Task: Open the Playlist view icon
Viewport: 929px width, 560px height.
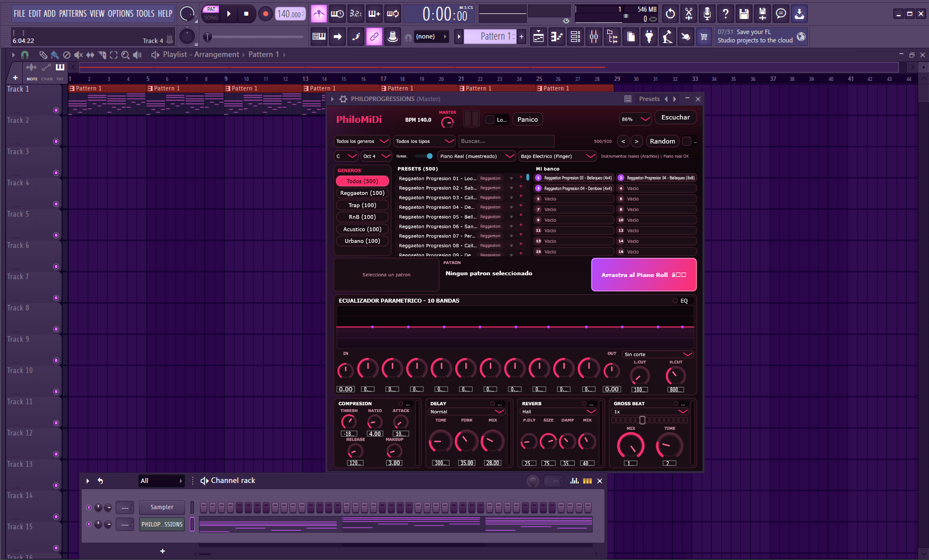Action: (539, 37)
